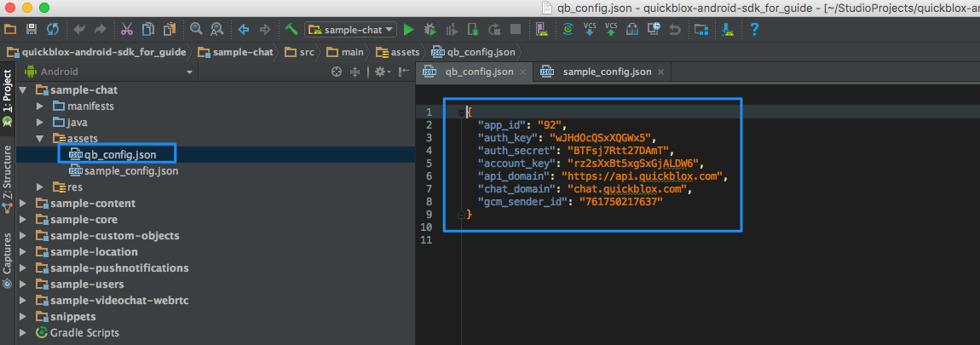This screenshot has height=345, width=980.
Task: Click the Sync Project with Gradle icon
Action: point(568,29)
